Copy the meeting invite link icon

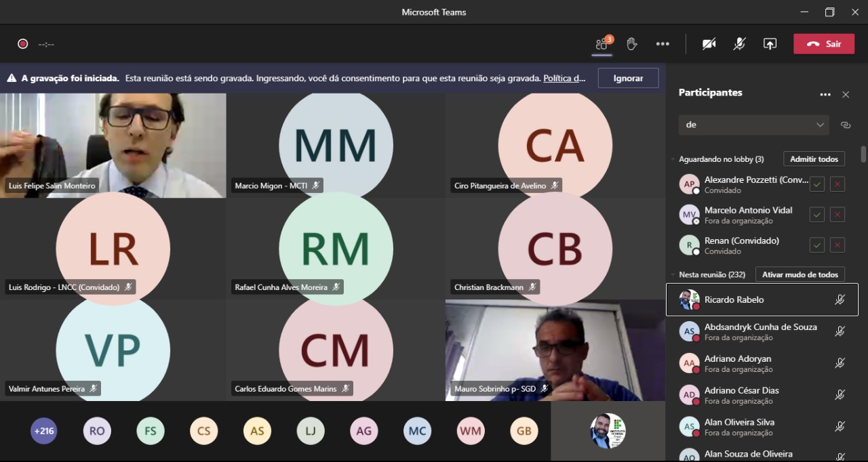coord(845,125)
